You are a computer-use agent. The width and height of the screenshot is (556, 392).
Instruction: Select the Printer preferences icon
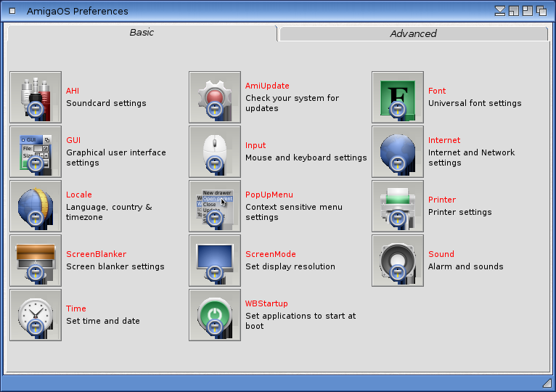398,206
